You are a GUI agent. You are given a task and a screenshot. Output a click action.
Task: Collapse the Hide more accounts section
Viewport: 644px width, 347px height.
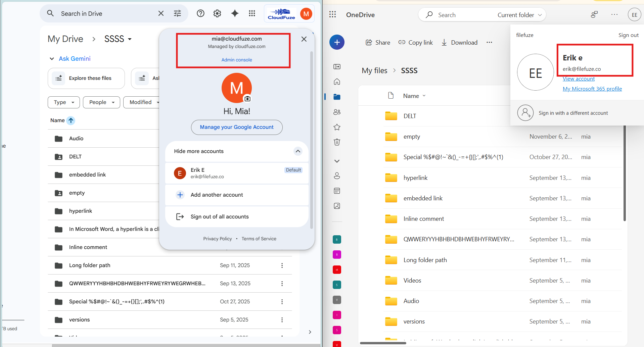[x=297, y=151]
